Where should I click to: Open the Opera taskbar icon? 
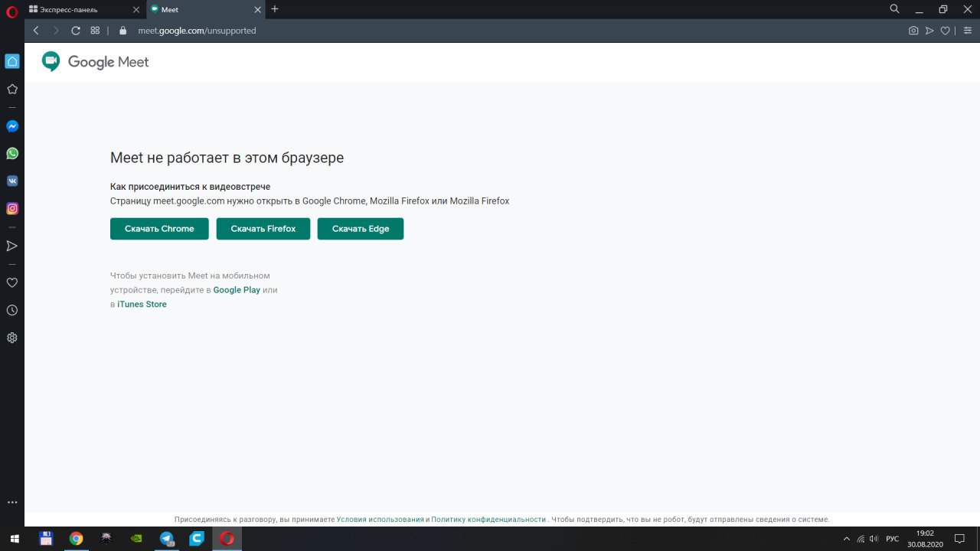point(227,539)
